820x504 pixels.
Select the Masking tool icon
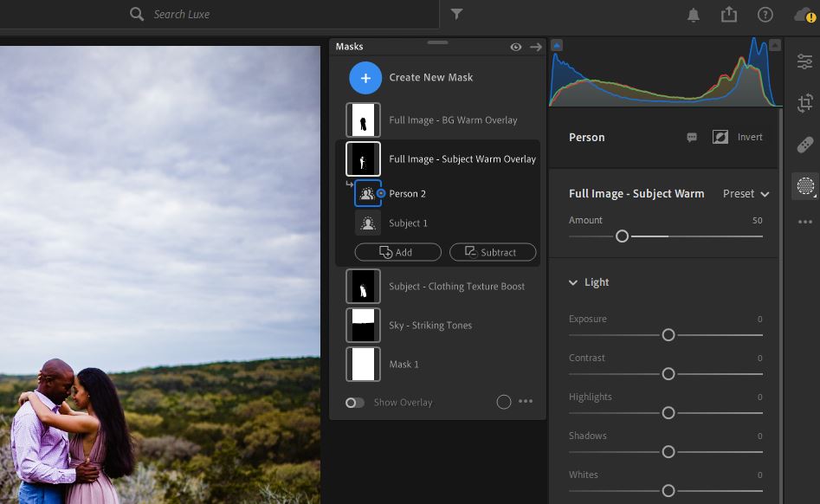[x=805, y=185]
